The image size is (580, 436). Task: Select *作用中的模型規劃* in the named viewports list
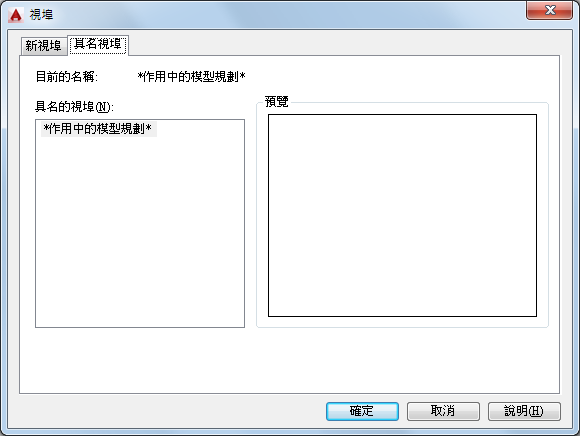pos(99,129)
